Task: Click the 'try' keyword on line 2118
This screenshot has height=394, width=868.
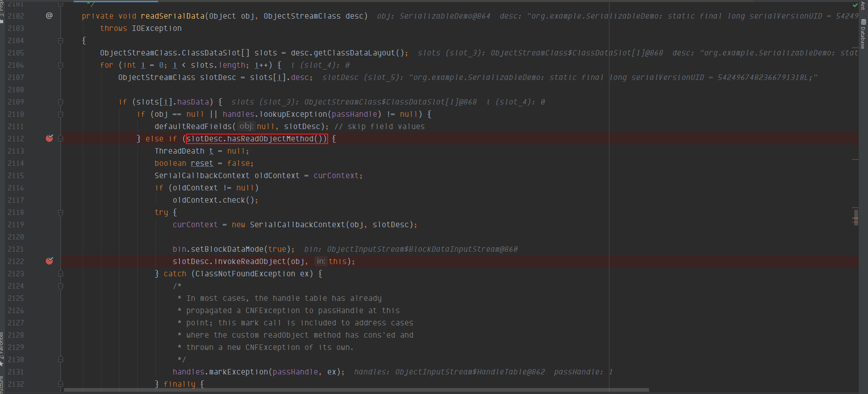Action: tap(161, 212)
